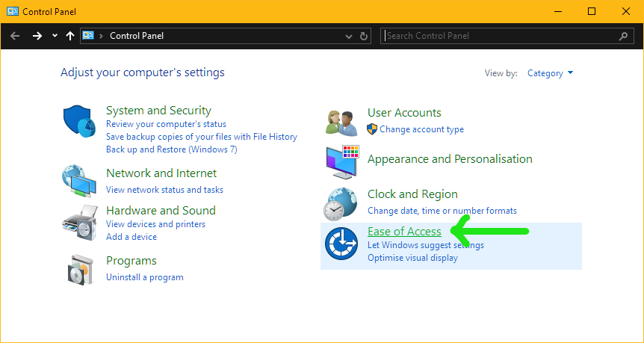This screenshot has height=343, width=644.
Task: Refresh the Control Panel address bar
Action: click(x=364, y=36)
